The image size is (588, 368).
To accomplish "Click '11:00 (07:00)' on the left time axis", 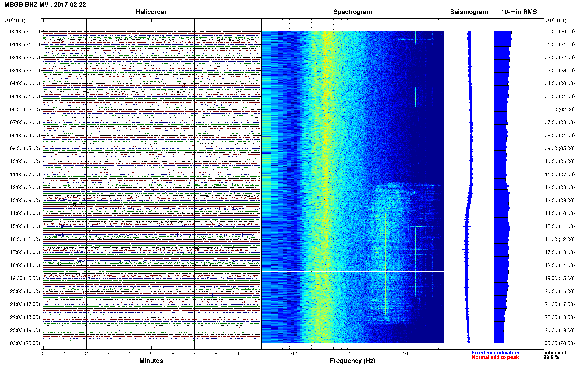I will 25,174.
